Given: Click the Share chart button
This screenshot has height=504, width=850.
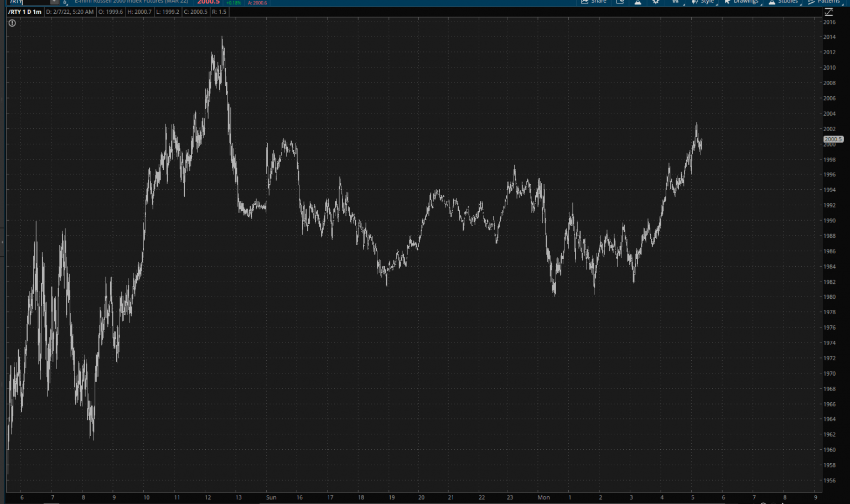Looking at the screenshot, I should [594, 2].
